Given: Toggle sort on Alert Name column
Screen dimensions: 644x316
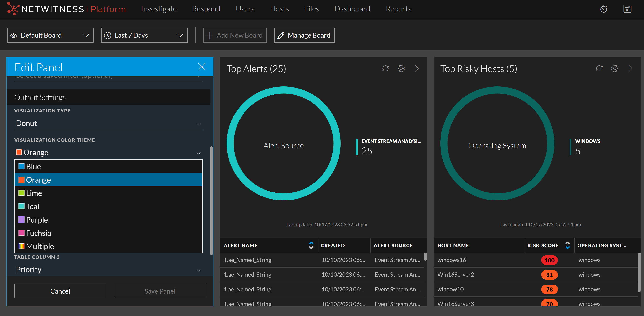Looking at the screenshot, I should [x=311, y=246].
